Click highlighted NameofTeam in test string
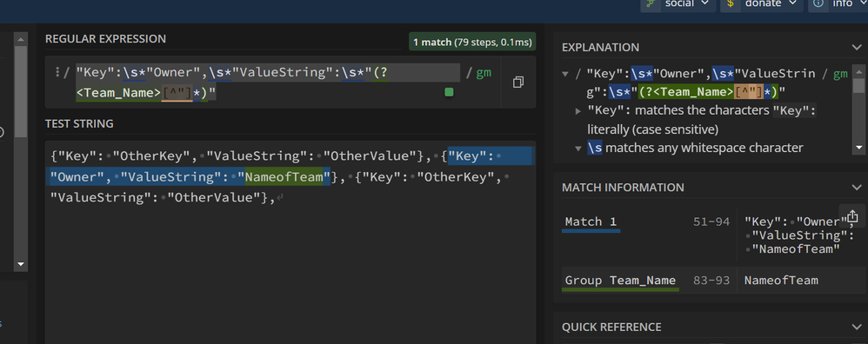This screenshot has width=868, height=344. [284, 177]
